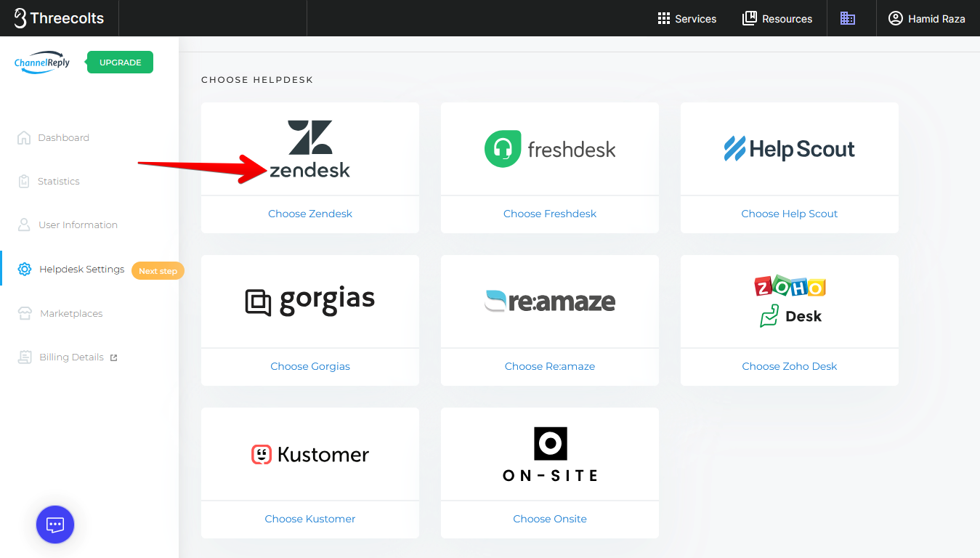The image size is (980, 558).
Task: Click Choose Help Scout link
Action: click(790, 214)
